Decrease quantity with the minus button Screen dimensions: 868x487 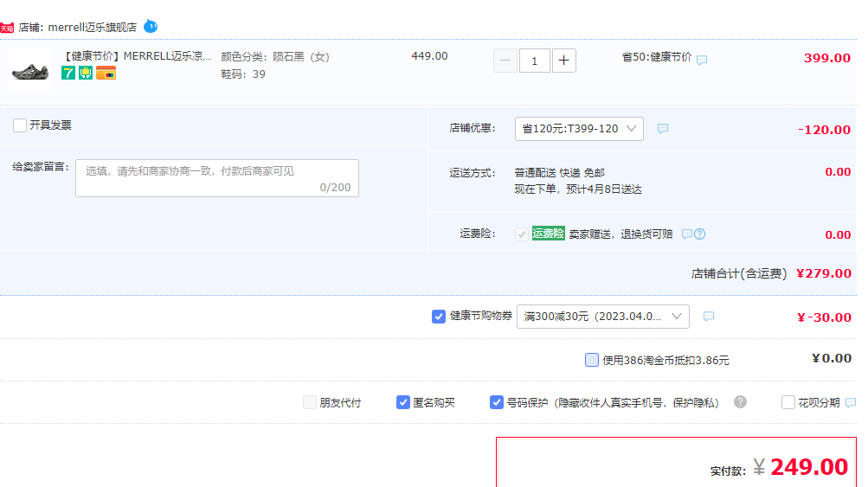pos(505,61)
